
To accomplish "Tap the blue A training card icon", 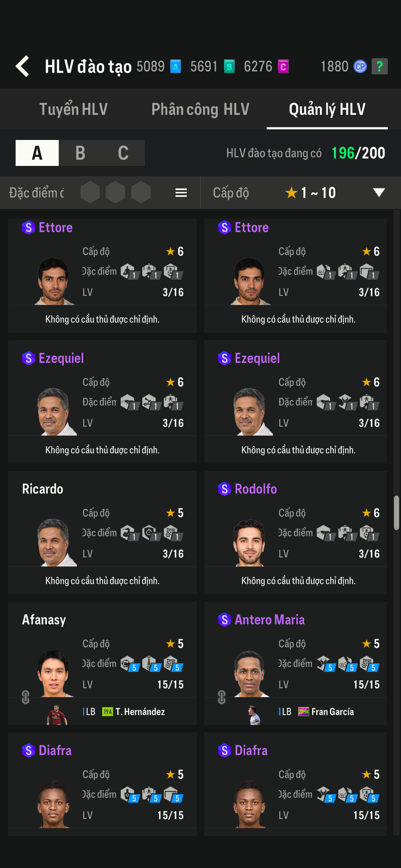I will [x=176, y=66].
